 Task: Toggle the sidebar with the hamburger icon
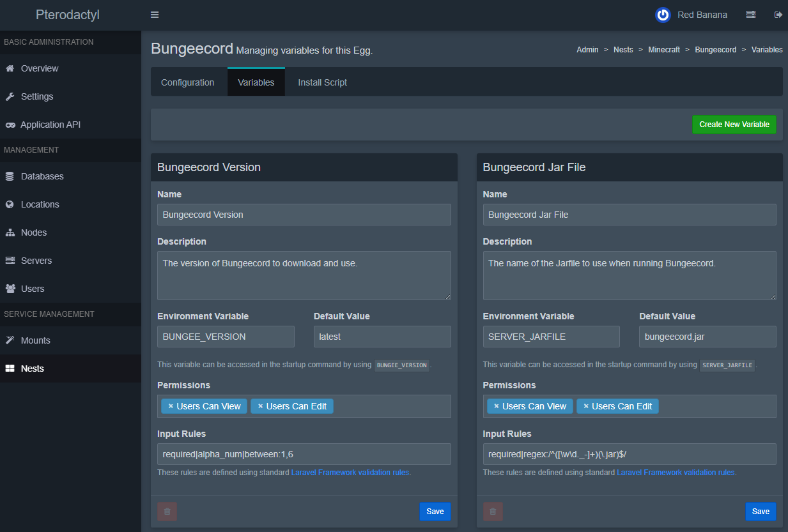(x=155, y=15)
